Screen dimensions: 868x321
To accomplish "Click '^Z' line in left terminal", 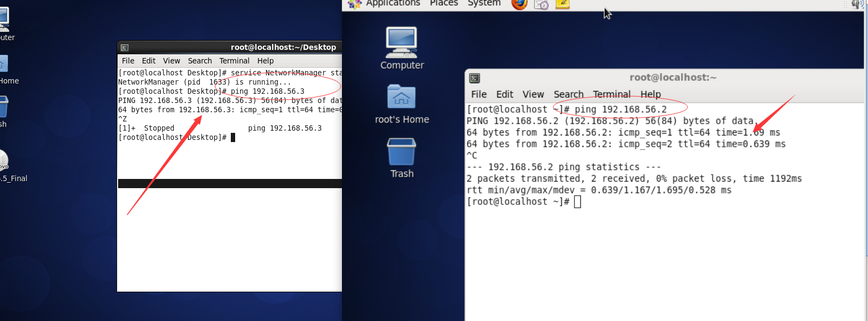I will click(122, 119).
